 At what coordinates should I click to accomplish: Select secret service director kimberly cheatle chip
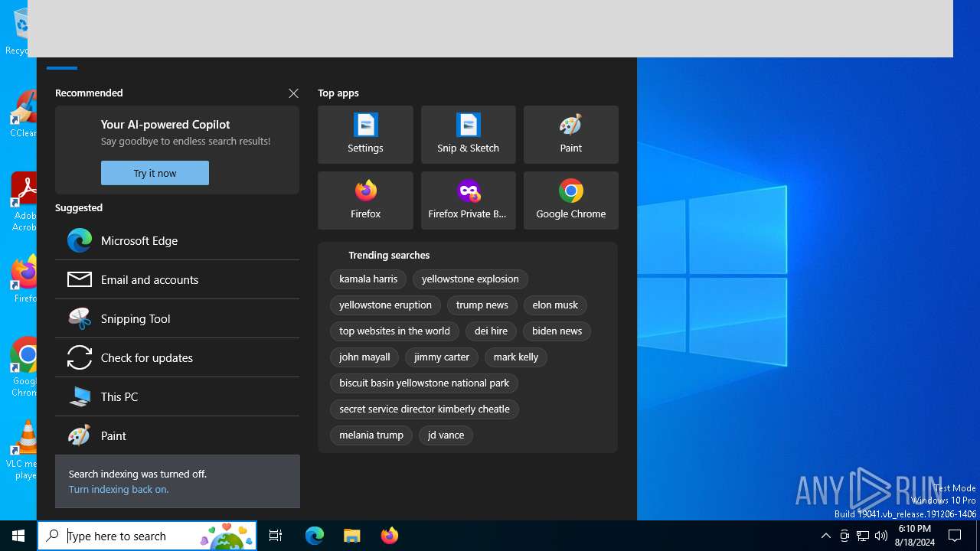pyautogui.click(x=424, y=409)
